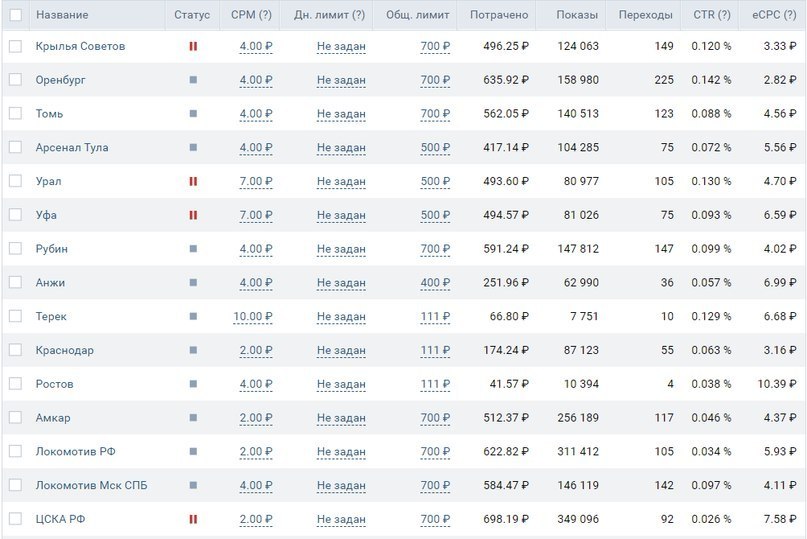The image size is (807, 539).
Task: Edit the 700 ₽ total limit for Локомотив РФ
Action: point(435,452)
